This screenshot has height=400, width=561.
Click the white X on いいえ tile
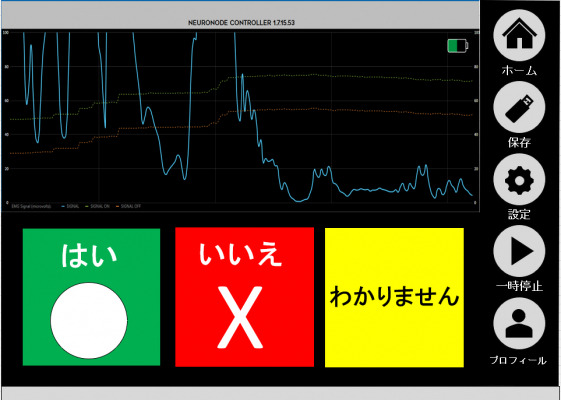click(x=240, y=317)
